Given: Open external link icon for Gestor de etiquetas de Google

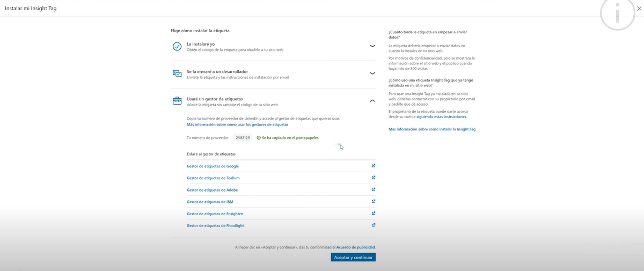Looking at the screenshot, I should click(x=374, y=166).
